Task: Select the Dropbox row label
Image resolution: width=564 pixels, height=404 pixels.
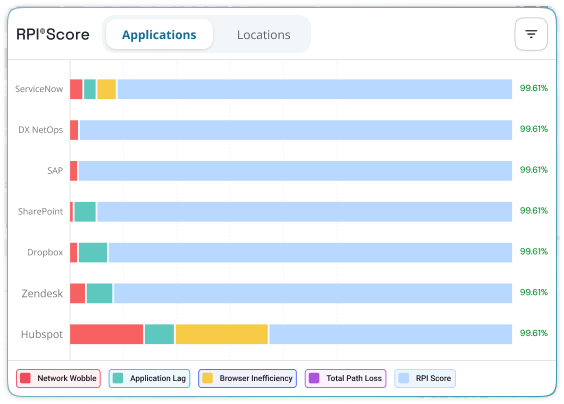Action: pos(45,252)
